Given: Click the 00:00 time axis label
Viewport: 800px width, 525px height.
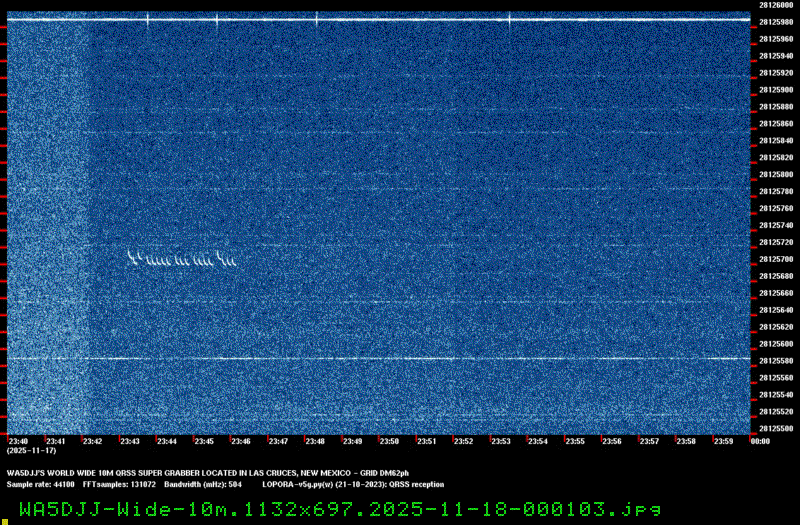Looking at the screenshot, I should [760, 441].
